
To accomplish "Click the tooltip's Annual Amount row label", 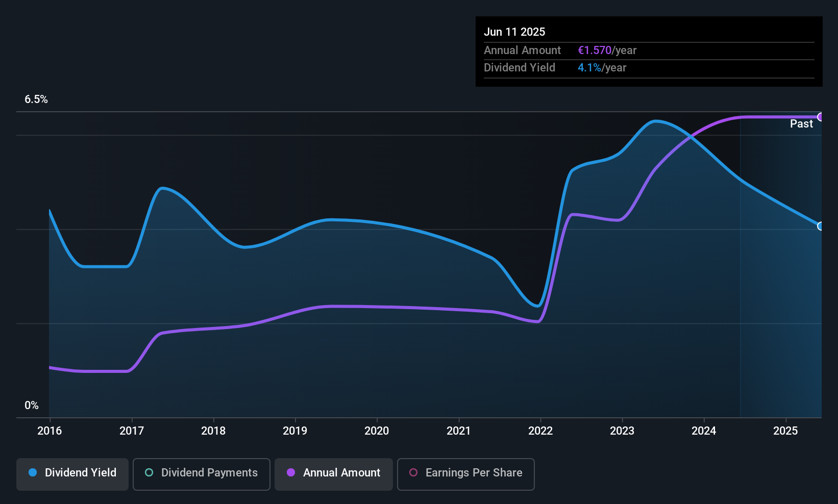I will point(522,51).
